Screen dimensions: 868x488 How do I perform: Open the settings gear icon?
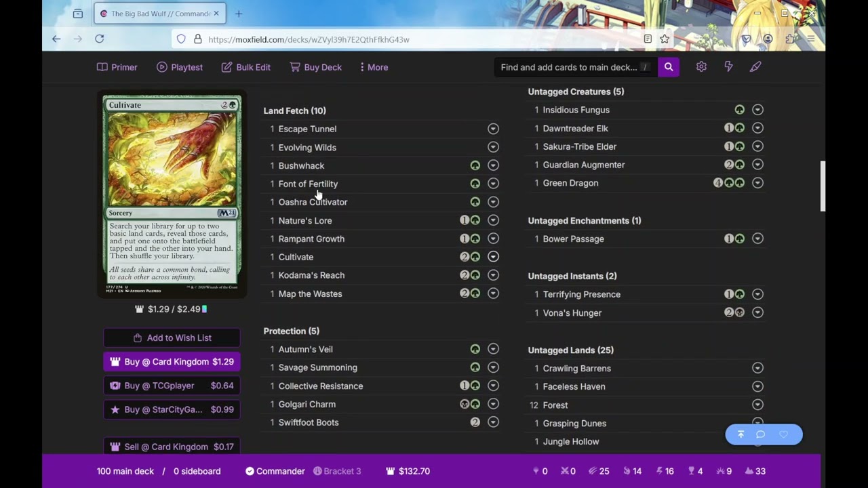(701, 67)
